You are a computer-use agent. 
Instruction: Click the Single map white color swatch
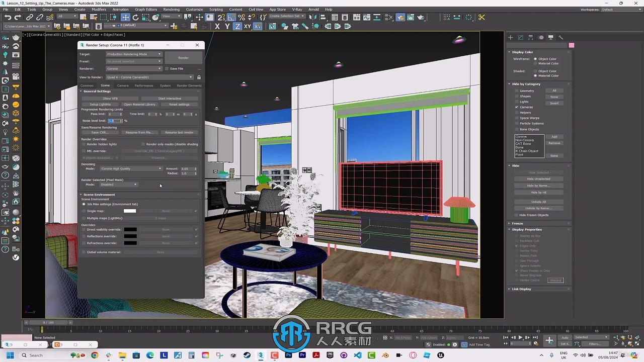(130, 211)
